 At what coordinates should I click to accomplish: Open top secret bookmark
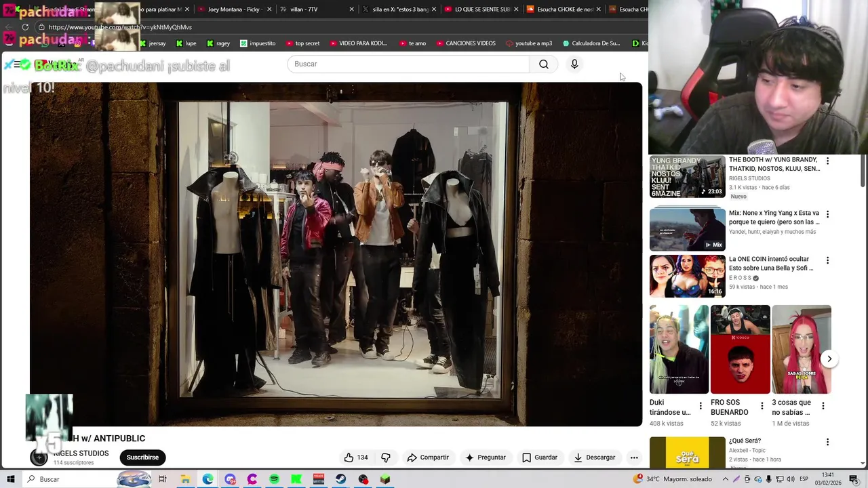click(x=302, y=43)
